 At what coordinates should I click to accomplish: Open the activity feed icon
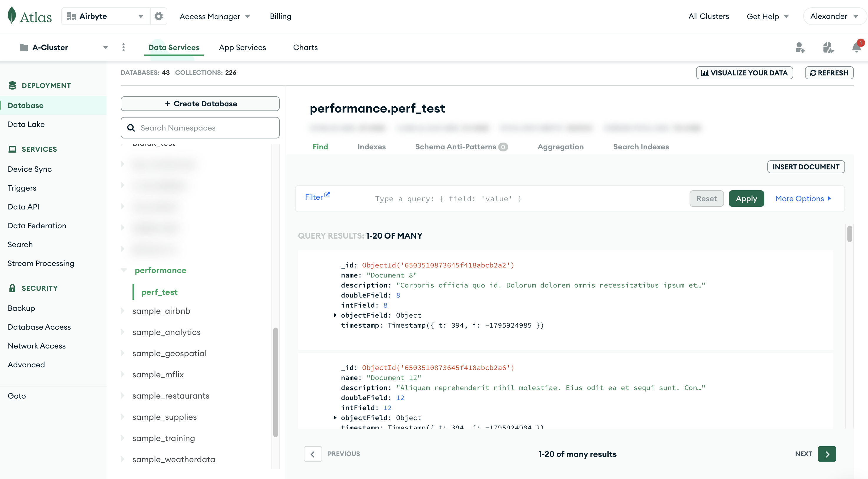[829, 47]
